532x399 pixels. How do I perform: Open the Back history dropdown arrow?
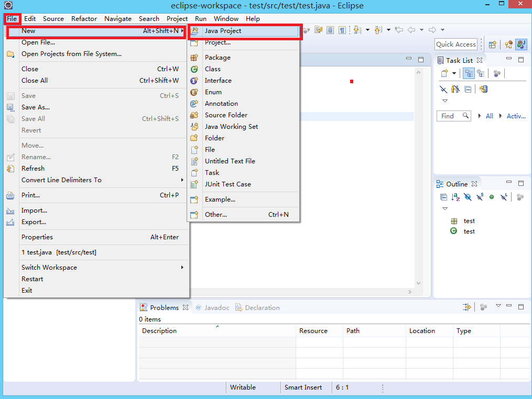click(x=421, y=30)
